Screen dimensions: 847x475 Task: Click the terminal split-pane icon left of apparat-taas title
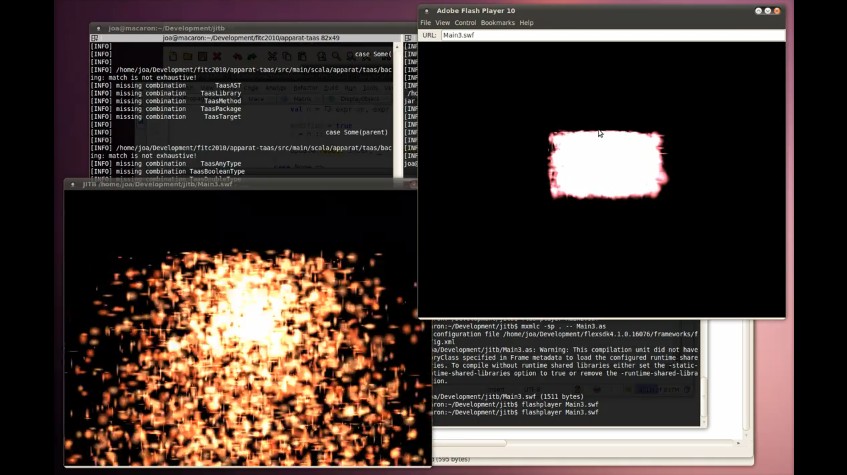tap(95, 38)
